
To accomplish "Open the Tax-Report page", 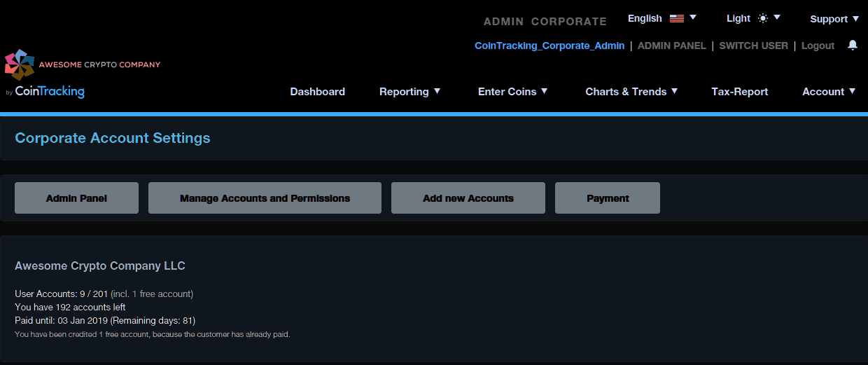I will (x=739, y=92).
